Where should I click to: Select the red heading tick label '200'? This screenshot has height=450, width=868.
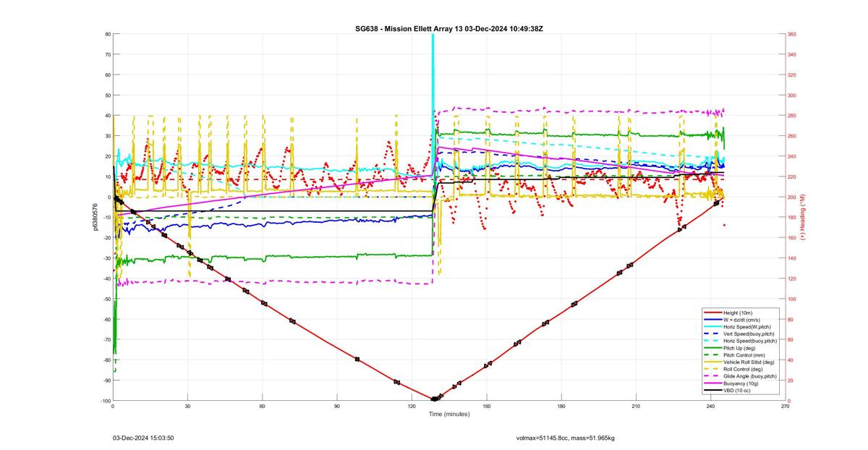click(792, 197)
